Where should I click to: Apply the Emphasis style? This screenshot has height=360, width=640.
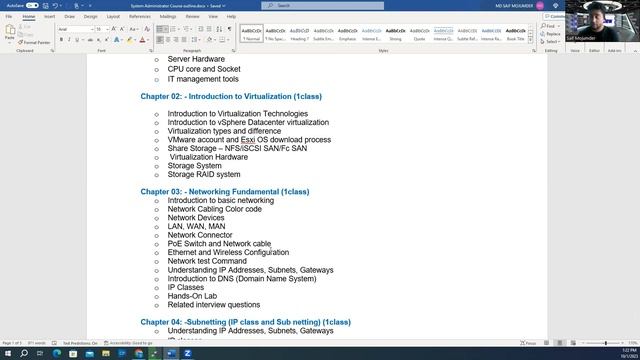point(347,33)
